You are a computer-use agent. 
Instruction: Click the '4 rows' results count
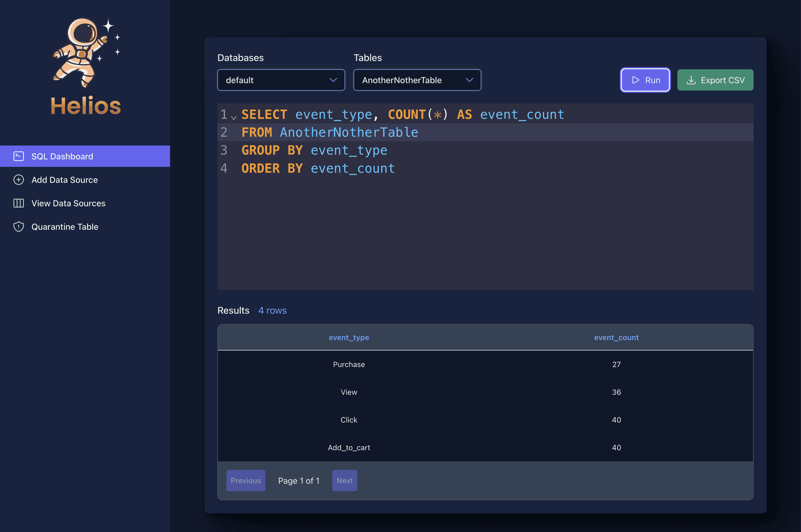coord(272,311)
